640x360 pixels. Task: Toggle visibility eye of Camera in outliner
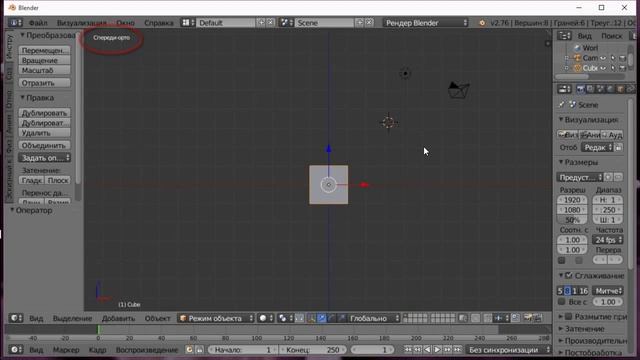[603, 58]
